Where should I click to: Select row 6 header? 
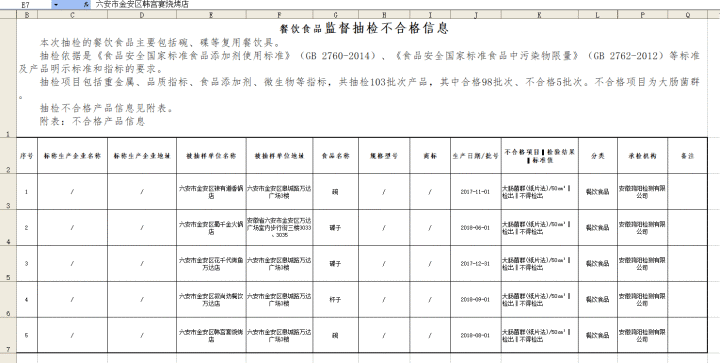(x=8, y=300)
